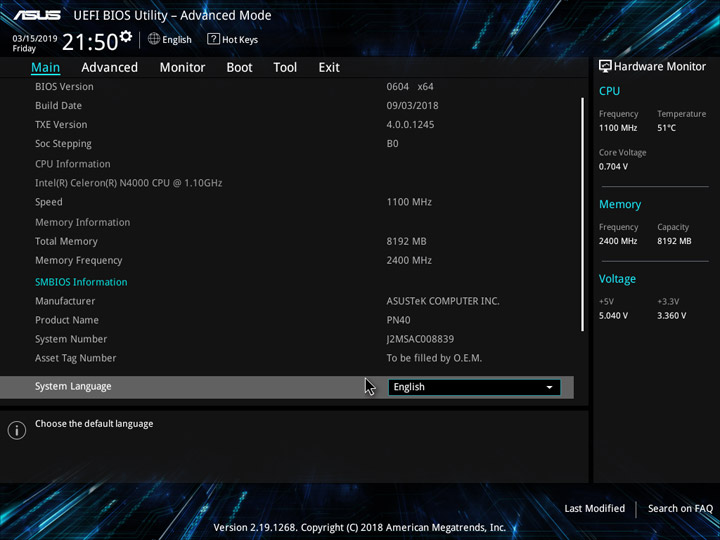Click the Intel Celeron N4000 CPU line
The width and height of the screenshot is (720, 540).
click(x=129, y=183)
